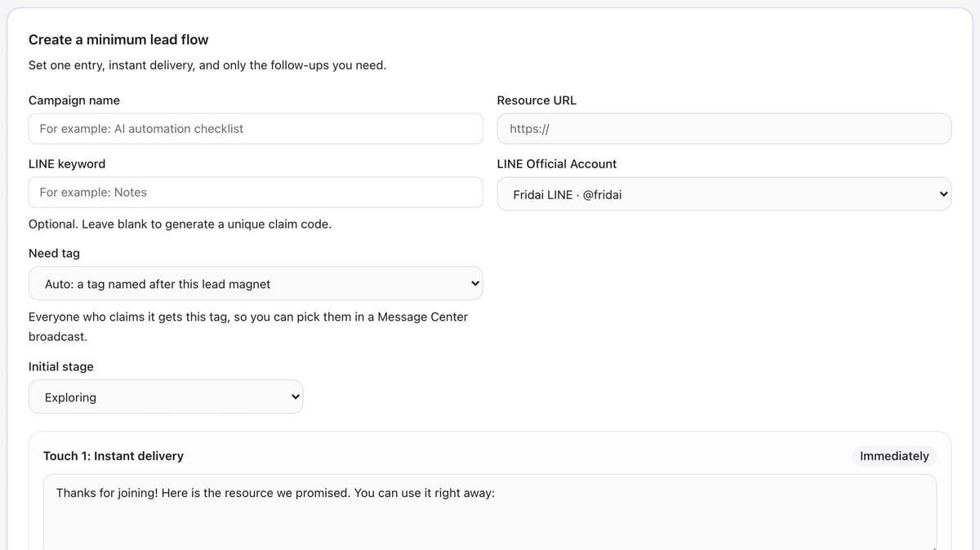Click the Campaign name input field
Image resolution: width=980 pixels, height=550 pixels.
pyautogui.click(x=256, y=129)
